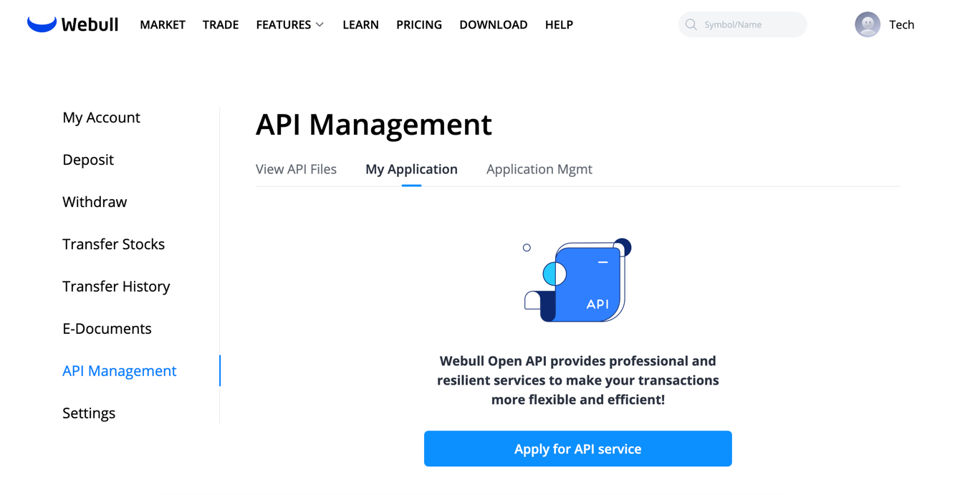
Task: Expand the FEATURES dropdown chevron
Action: click(320, 25)
